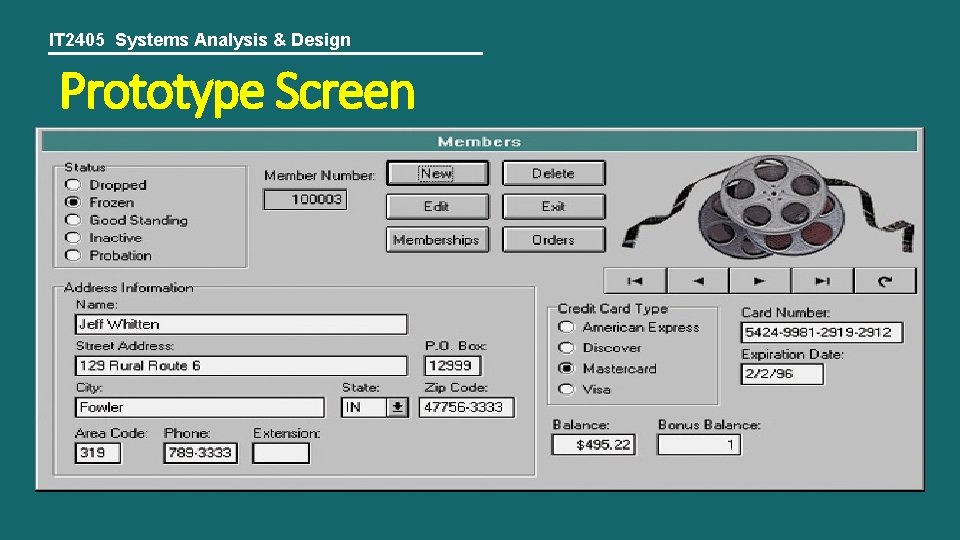This screenshot has height=540, width=960.
Task: Choose Visa card type
Action: click(567, 389)
